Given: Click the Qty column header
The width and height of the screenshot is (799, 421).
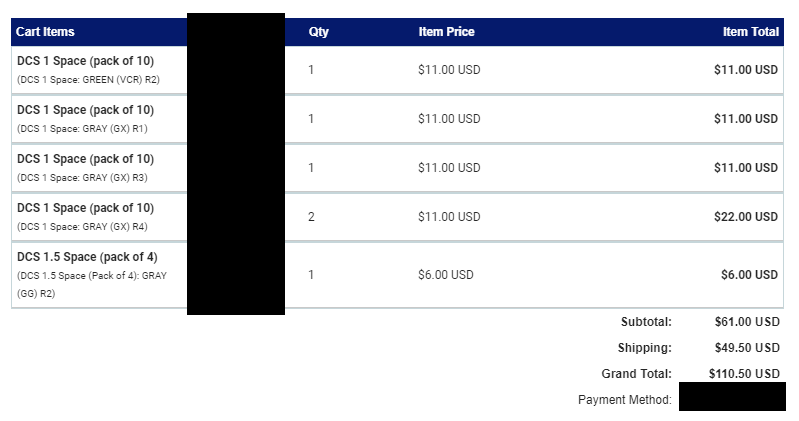Looking at the screenshot, I should pos(318,32).
